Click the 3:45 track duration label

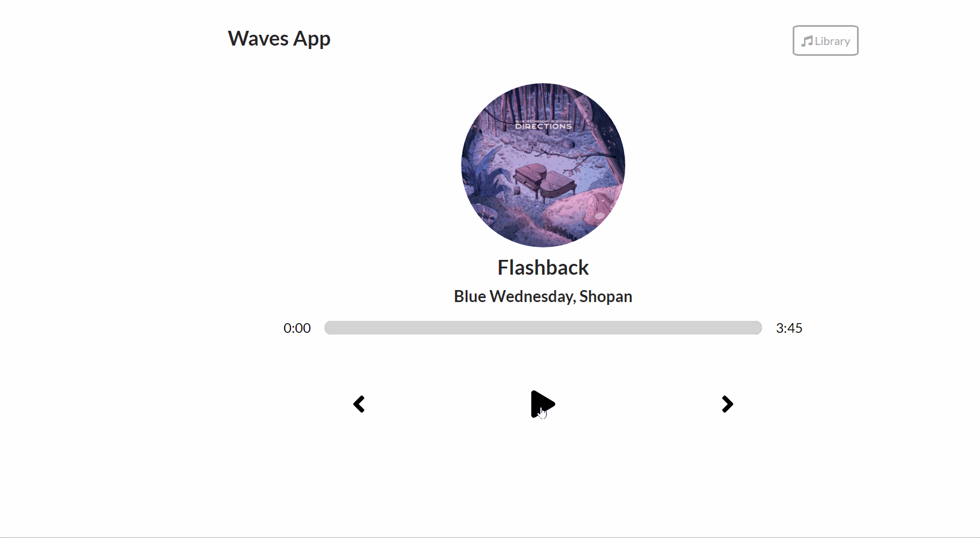[789, 328]
